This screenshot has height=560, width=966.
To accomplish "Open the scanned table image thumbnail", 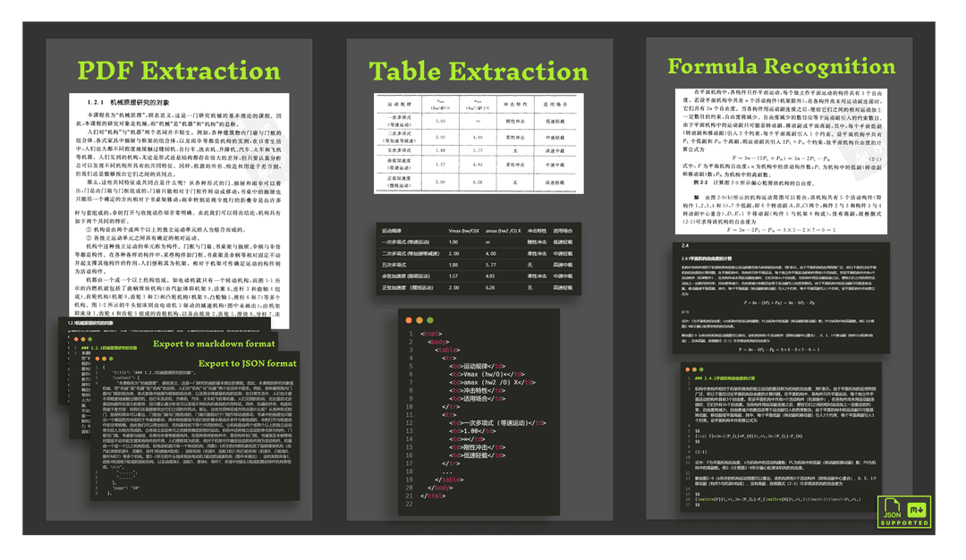I will 479,143.
